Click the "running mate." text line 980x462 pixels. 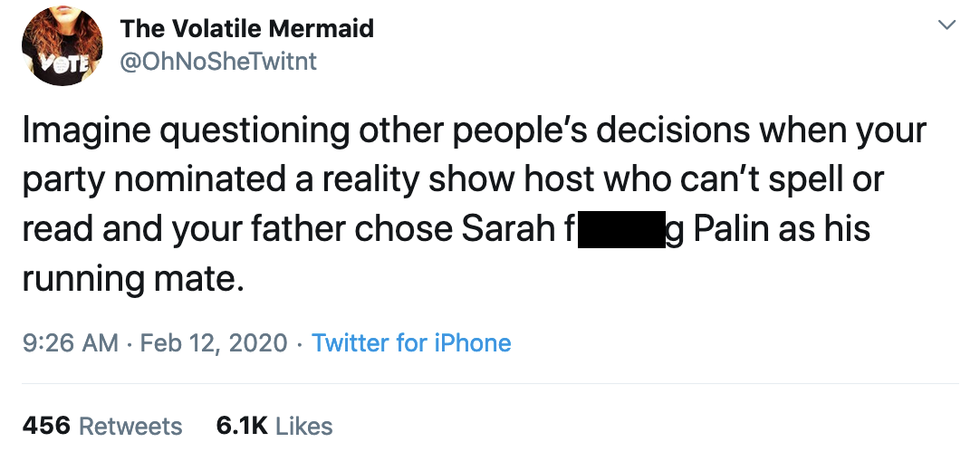click(132, 278)
